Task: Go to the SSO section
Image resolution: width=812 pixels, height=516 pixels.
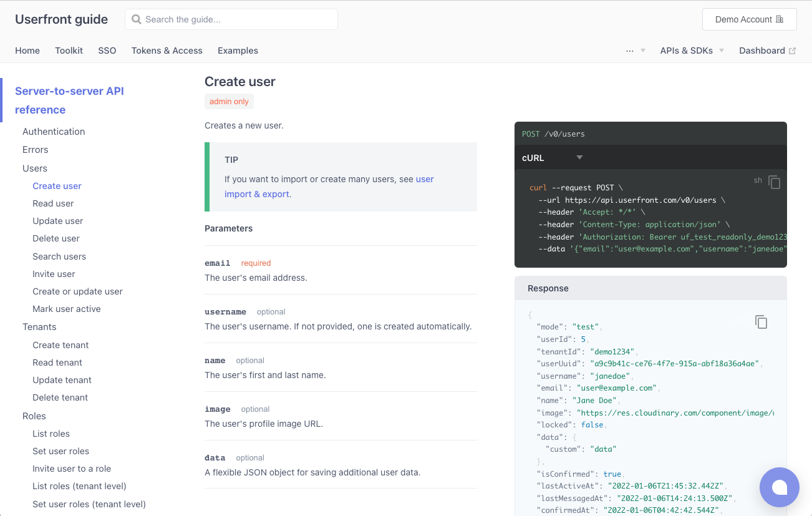Action: [x=107, y=51]
